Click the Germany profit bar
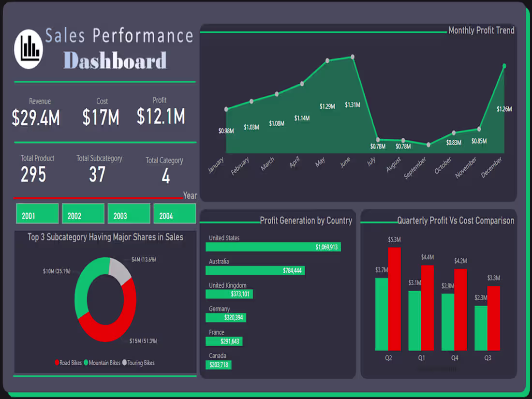The image size is (532, 399). click(x=226, y=318)
